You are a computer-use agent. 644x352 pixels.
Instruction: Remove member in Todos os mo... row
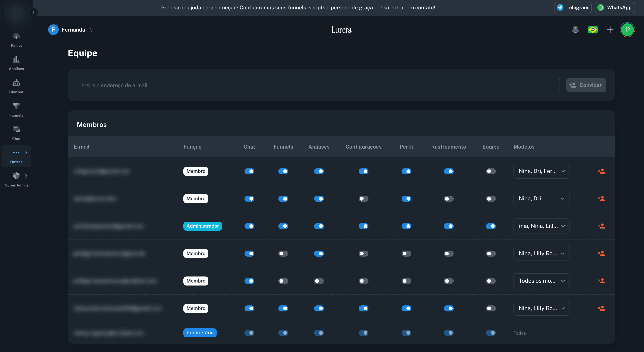pyautogui.click(x=601, y=281)
